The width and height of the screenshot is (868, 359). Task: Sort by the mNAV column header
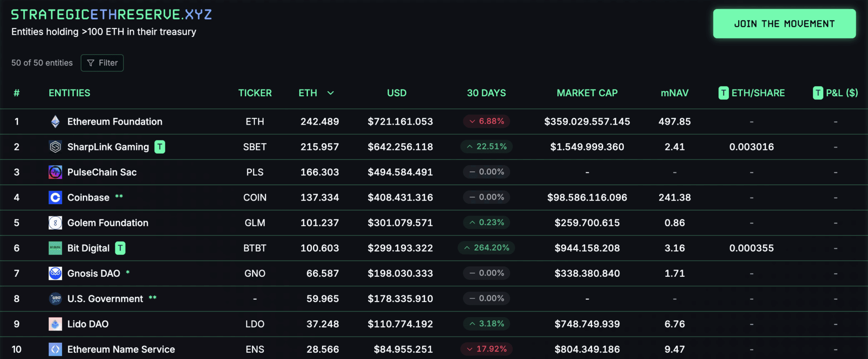(675, 93)
